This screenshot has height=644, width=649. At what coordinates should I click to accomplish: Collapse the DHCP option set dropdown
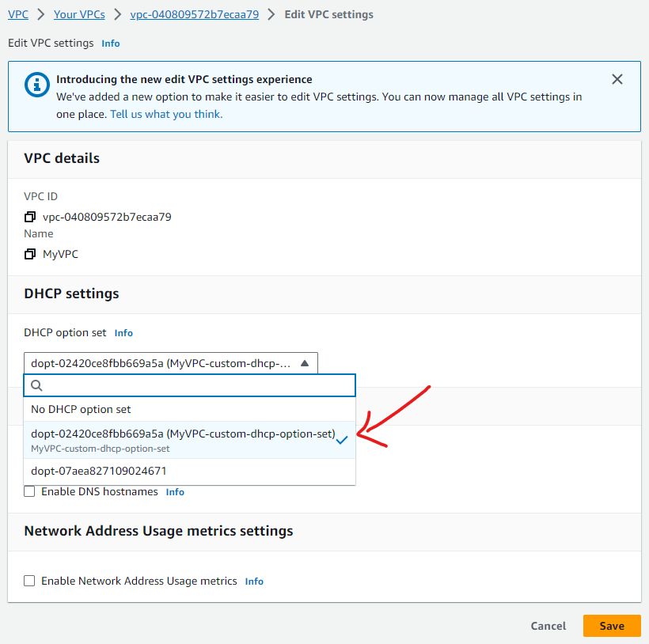[x=305, y=363]
